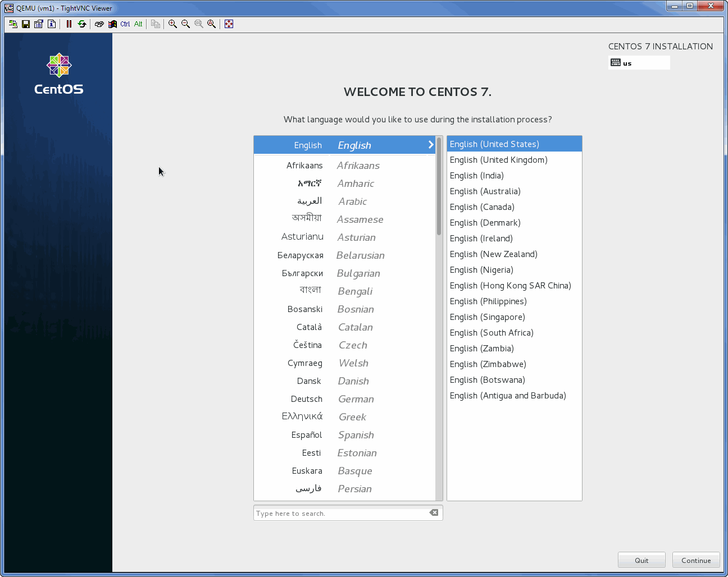Pause the VNC session with the red pause icon
The image size is (728, 577).
pos(69,24)
